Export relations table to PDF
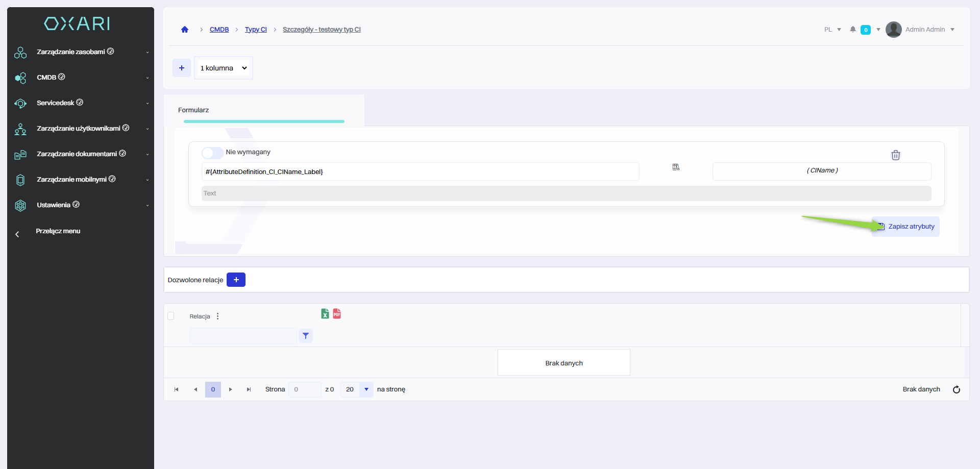Image resolution: width=980 pixels, height=469 pixels. pyautogui.click(x=337, y=314)
